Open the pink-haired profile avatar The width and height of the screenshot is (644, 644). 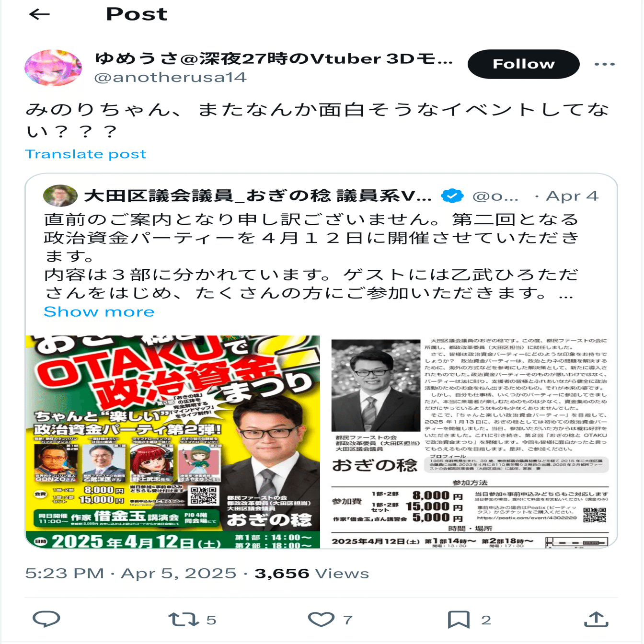pos(53,68)
